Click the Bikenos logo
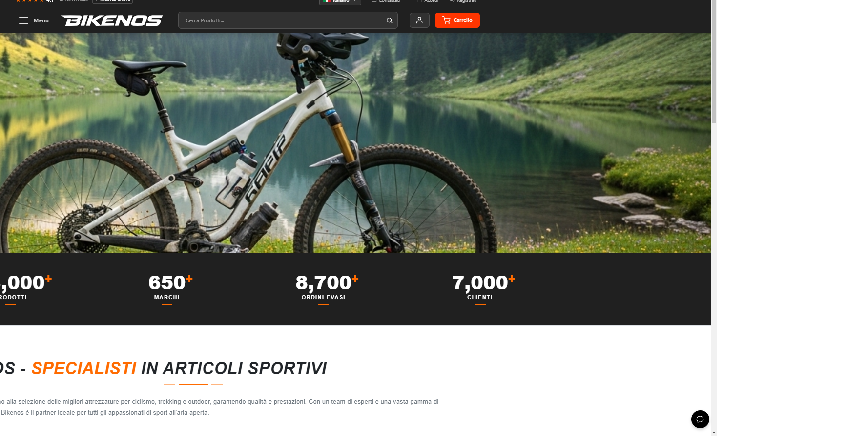 click(x=112, y=20)
